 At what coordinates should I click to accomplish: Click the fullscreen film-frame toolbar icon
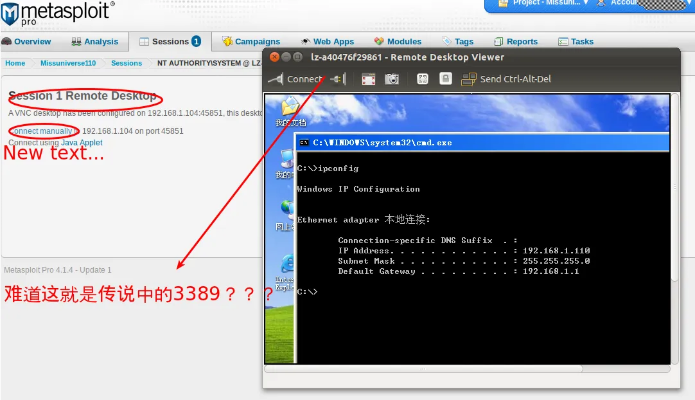tap(368, 79)
